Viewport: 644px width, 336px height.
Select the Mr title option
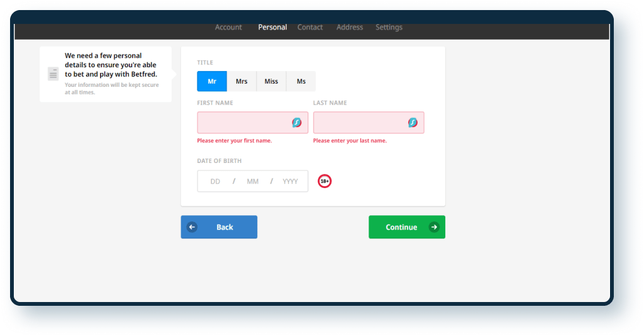point(212,81)
